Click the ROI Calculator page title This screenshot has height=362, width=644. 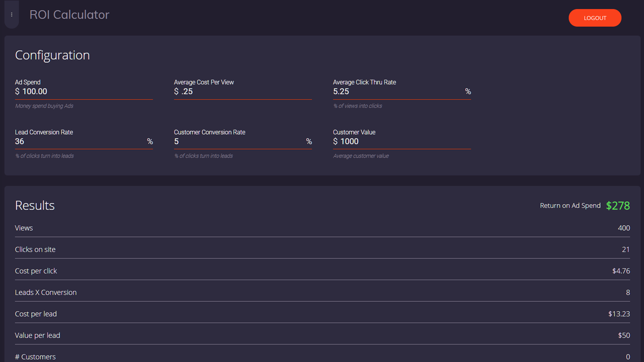69,15
